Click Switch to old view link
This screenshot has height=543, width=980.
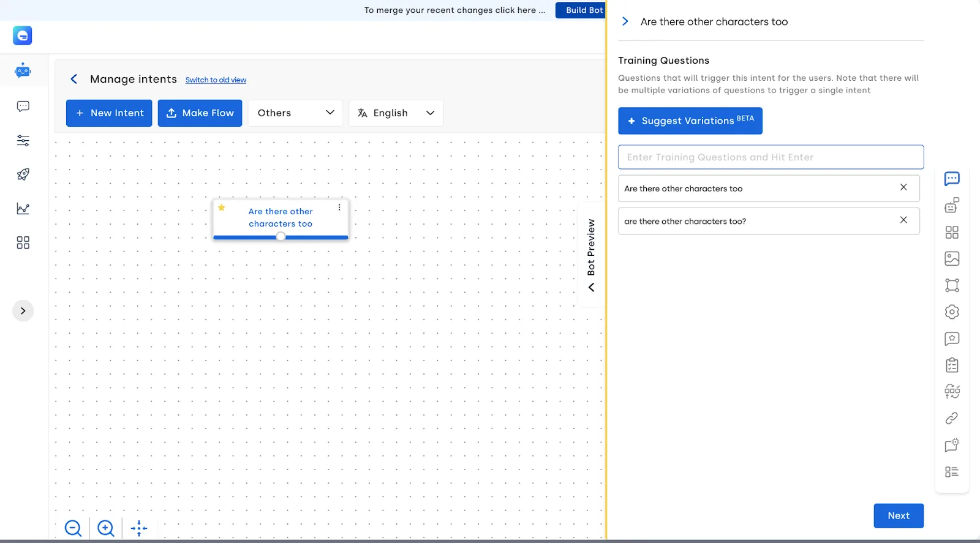click(x=216, y=80)
